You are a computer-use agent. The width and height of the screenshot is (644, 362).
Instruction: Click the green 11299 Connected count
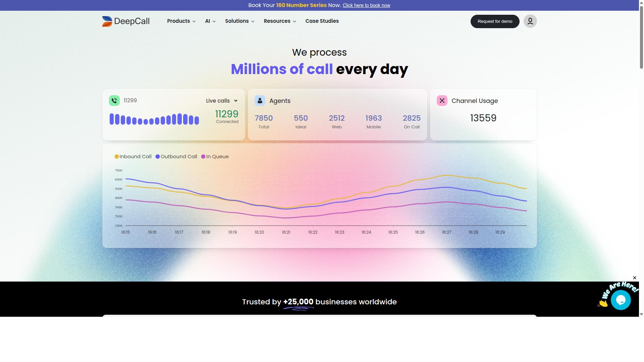[227, 114]
